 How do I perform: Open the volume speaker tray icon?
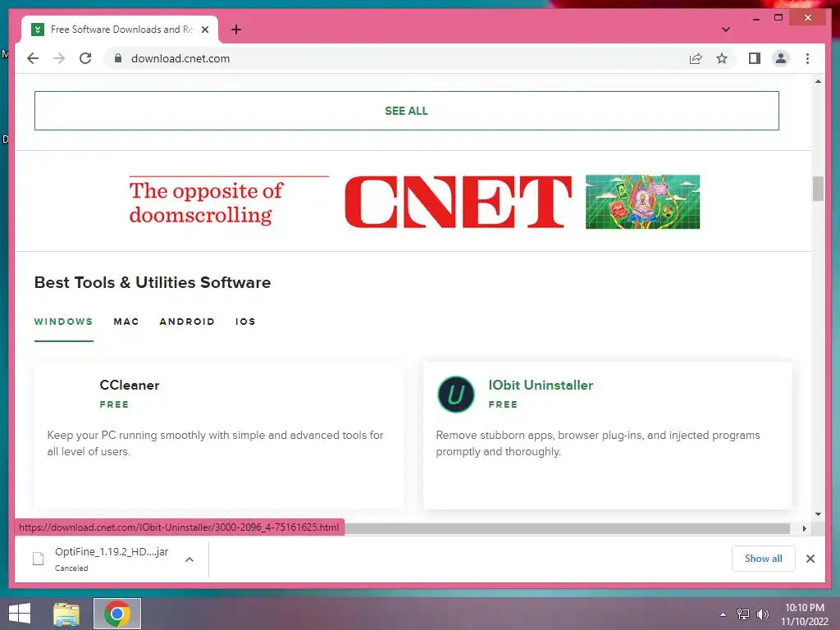tap(762, 614)
